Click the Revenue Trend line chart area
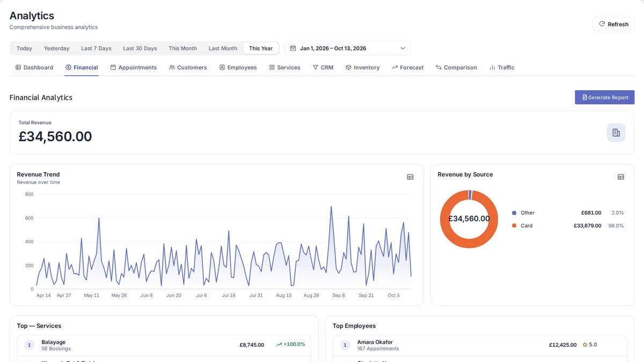This screenshot has height=362, width=644. pyautogui.click(x=224, y=241)
